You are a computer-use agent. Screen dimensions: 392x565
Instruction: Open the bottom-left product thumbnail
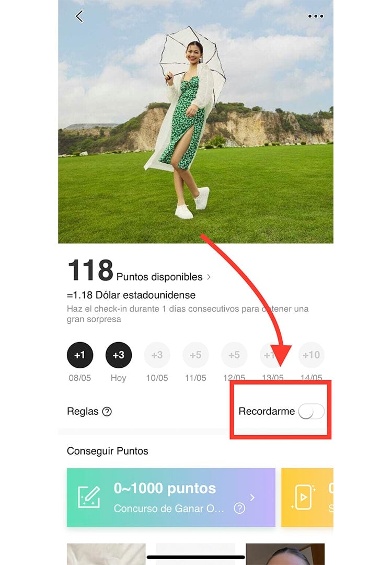[x=106, y=554]
